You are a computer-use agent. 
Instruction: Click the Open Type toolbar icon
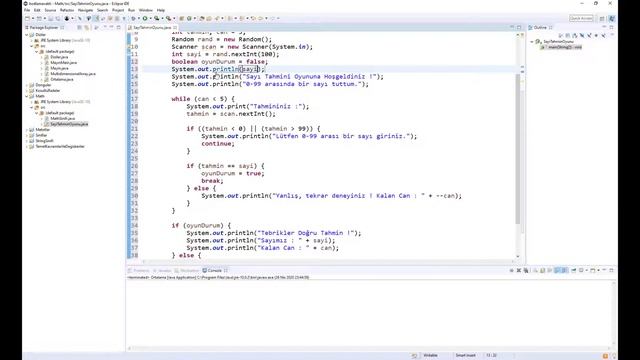[202, 18]
